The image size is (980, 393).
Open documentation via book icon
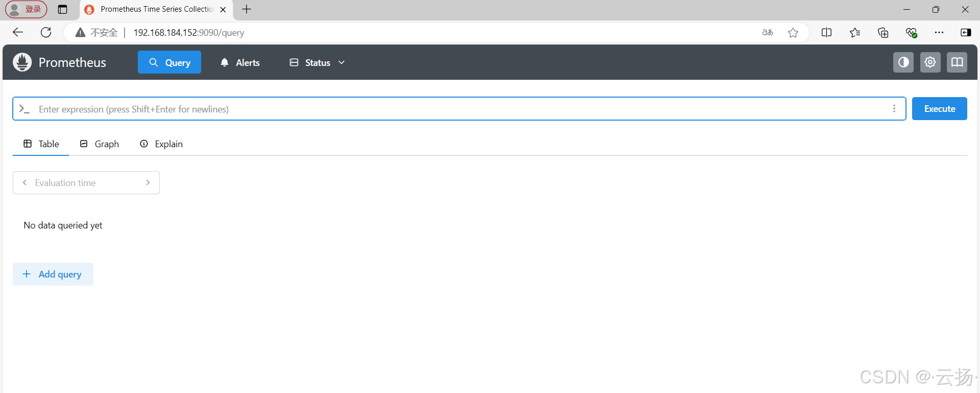[x=957, y=62]
